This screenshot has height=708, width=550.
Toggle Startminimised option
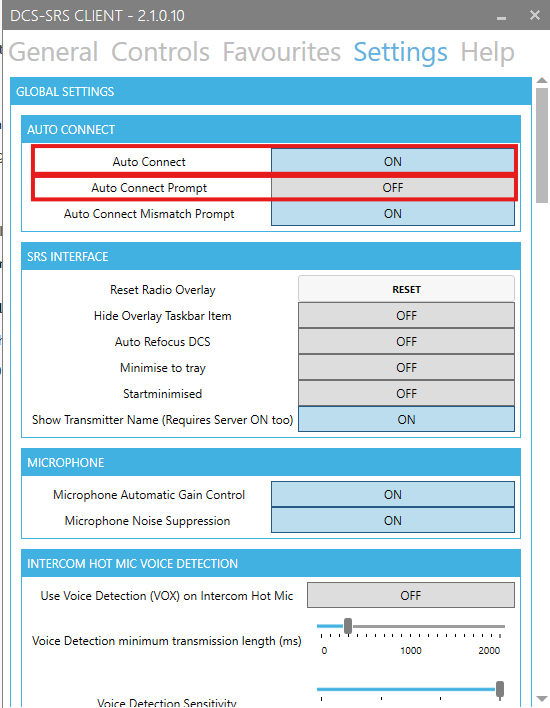(406, 394)
